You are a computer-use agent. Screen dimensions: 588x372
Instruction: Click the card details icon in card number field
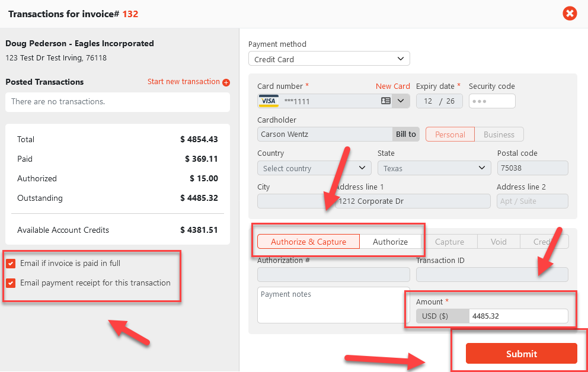(x=386, y=101)
